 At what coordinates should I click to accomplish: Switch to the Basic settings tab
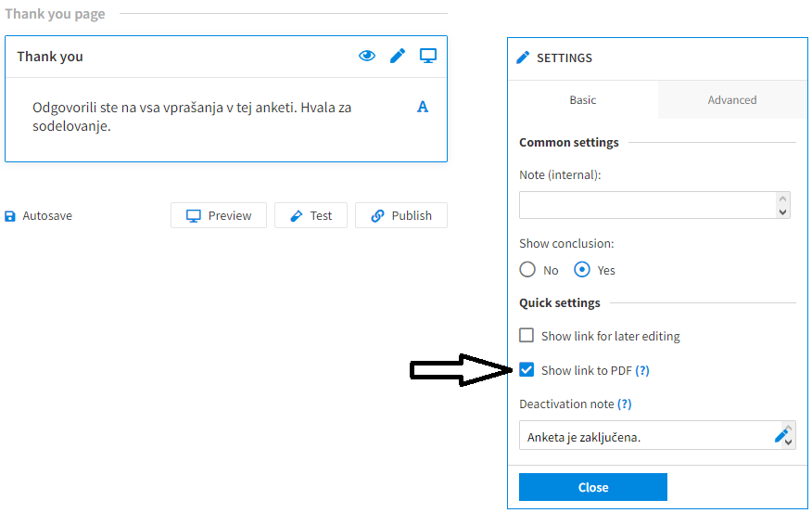point(583,99)
